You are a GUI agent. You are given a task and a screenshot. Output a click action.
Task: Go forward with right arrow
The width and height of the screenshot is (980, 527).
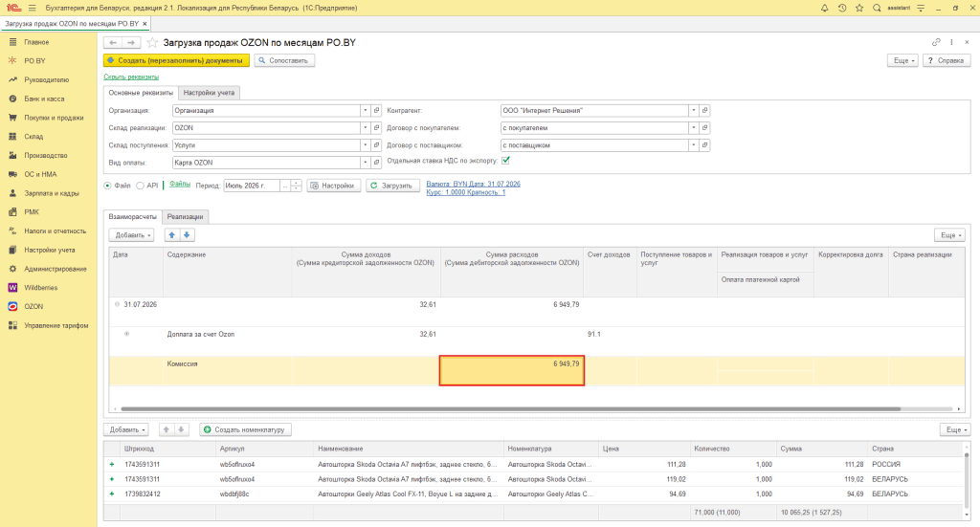pos(130,42)
